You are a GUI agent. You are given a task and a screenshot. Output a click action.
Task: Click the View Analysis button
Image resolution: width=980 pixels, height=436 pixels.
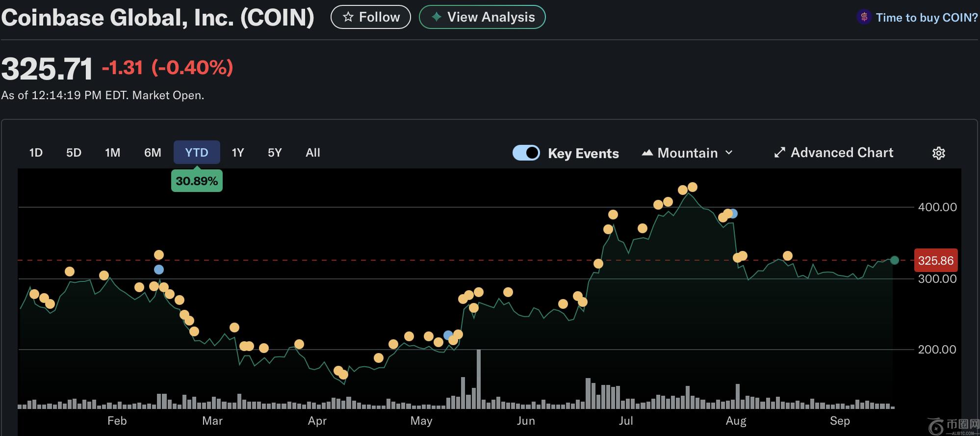tap(482, 17)
